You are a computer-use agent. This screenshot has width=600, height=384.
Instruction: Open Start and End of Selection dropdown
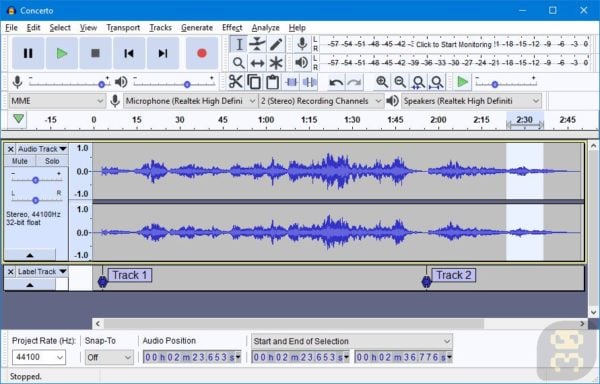(x=352, y=341)
